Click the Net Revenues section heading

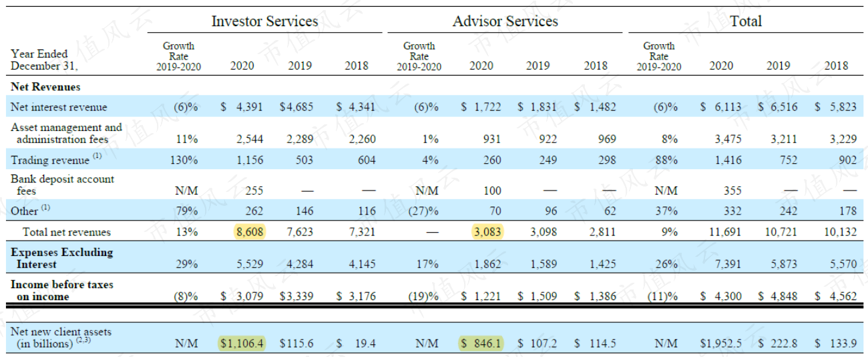click(x=45, y=87)
